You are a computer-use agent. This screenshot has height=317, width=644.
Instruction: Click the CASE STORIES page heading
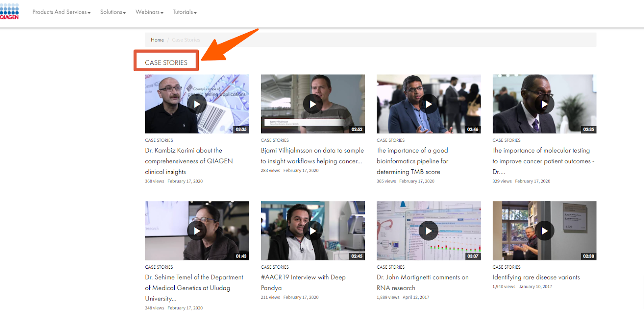tap(166, 62)
